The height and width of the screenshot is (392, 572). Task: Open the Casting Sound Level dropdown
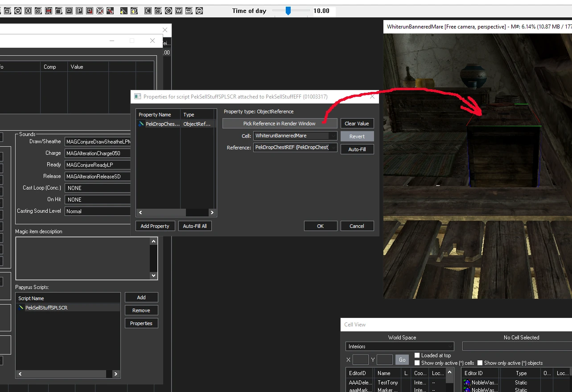point(97,211)
